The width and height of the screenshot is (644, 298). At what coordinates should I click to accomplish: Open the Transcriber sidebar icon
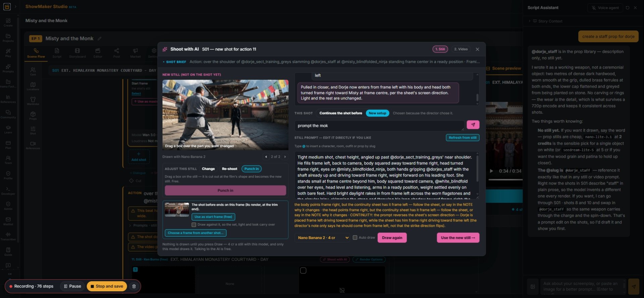pyautogui.click(x=8, y=236)
